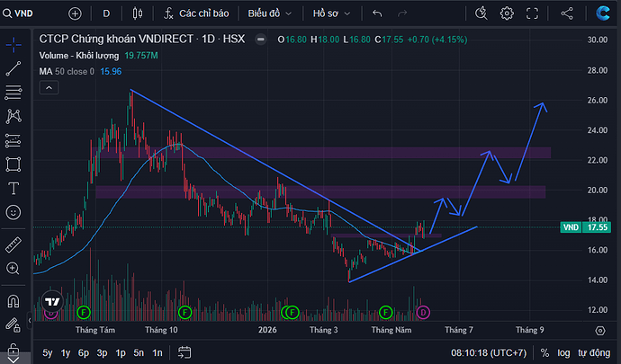Select the 3p time range
This screenshot has height=364, width=621.
coord(102,352)
